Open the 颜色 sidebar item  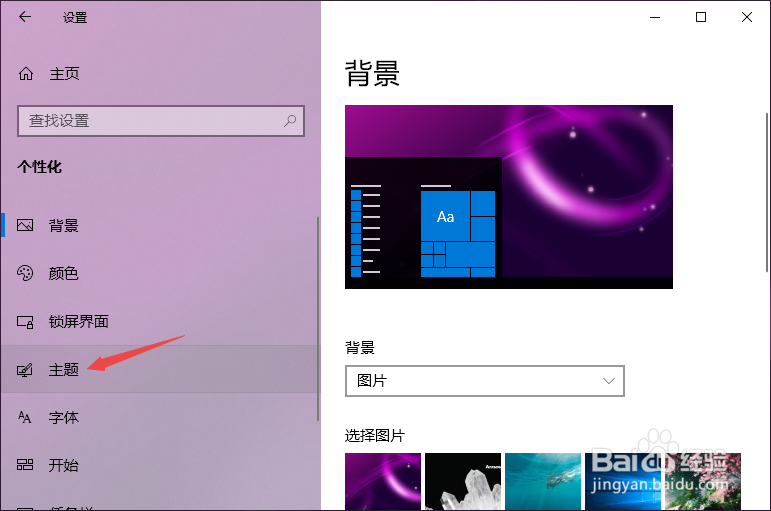[160, 273]
